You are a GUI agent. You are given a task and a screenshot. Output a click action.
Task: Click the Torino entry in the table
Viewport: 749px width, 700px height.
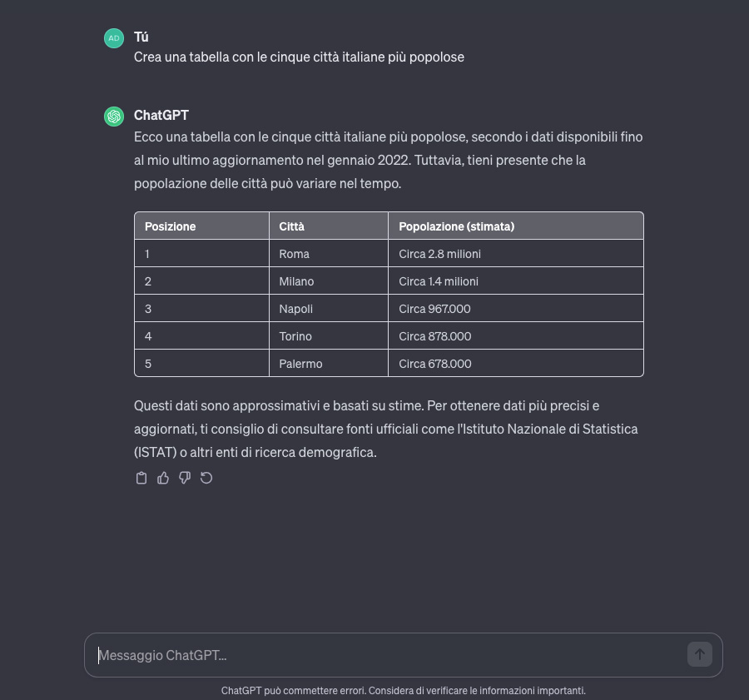coord(295,336)
